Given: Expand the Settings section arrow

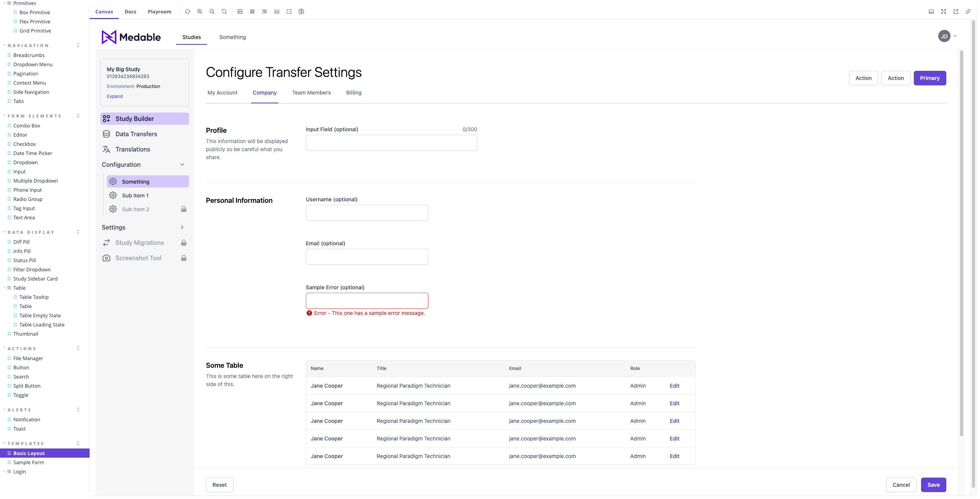Looking at the screenshot, I should pyautogui.click(x=182, y=227).
